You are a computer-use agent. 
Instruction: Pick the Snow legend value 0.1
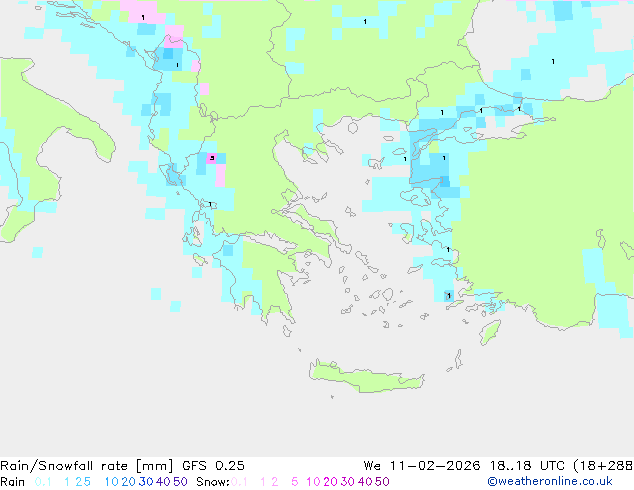click(x=239, y=482)
